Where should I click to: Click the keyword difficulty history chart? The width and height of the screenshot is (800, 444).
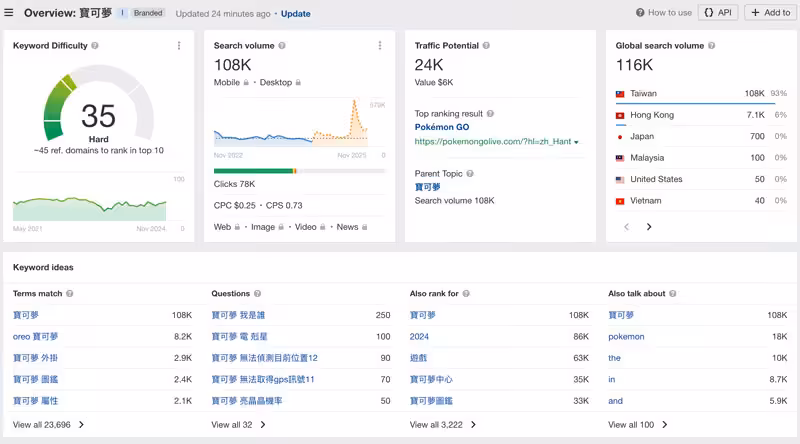coord(89,208)
